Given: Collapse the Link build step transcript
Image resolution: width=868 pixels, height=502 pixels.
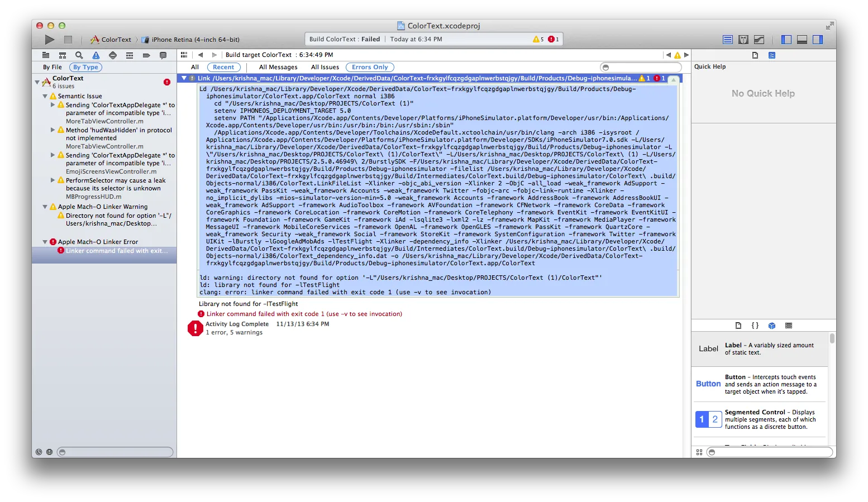Looking at the screenshot, I should point(184,78).
